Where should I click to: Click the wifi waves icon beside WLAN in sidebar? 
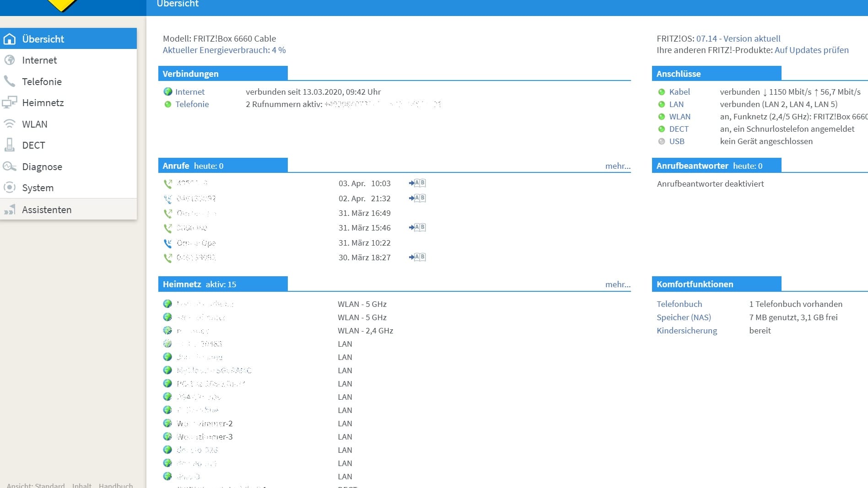[x=10, y=124]
